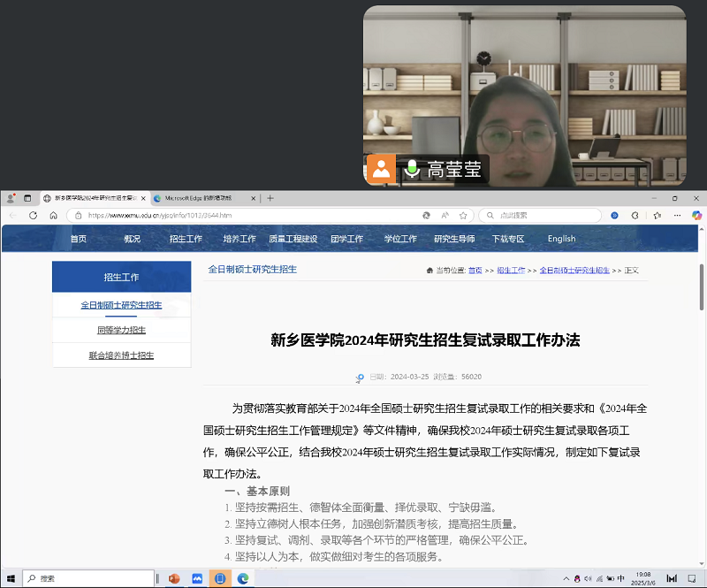Show hidden system tray icons
Image resolution: width=707 pixels, height=588 pixels.
tap(566, 578)
